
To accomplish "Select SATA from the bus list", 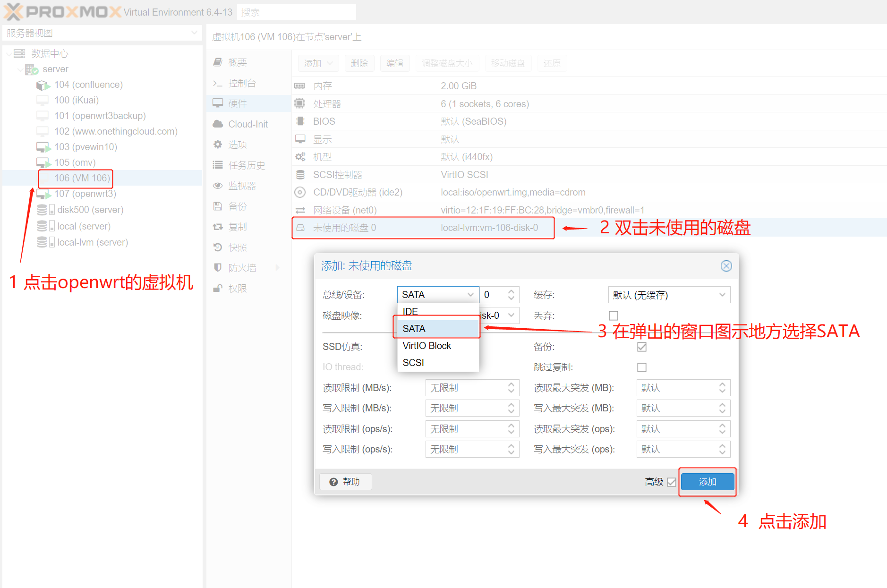I will point(438,329).
